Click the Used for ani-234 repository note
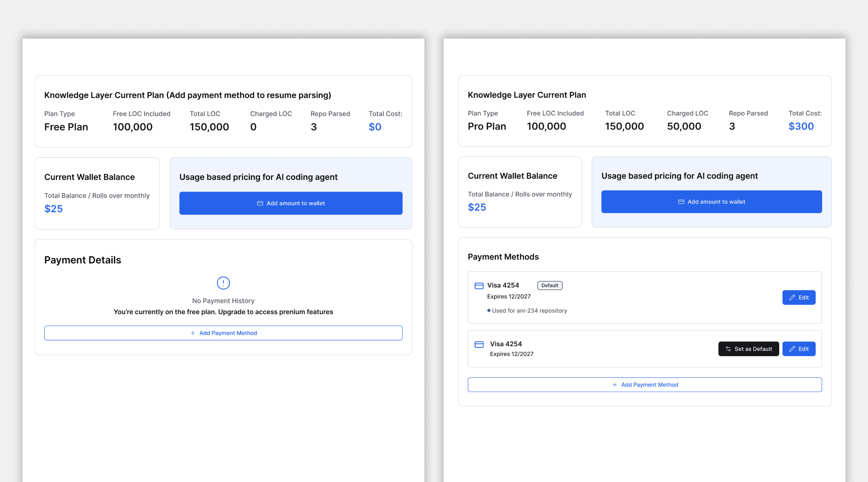The image size is (868, 482). tap(529, 310)
